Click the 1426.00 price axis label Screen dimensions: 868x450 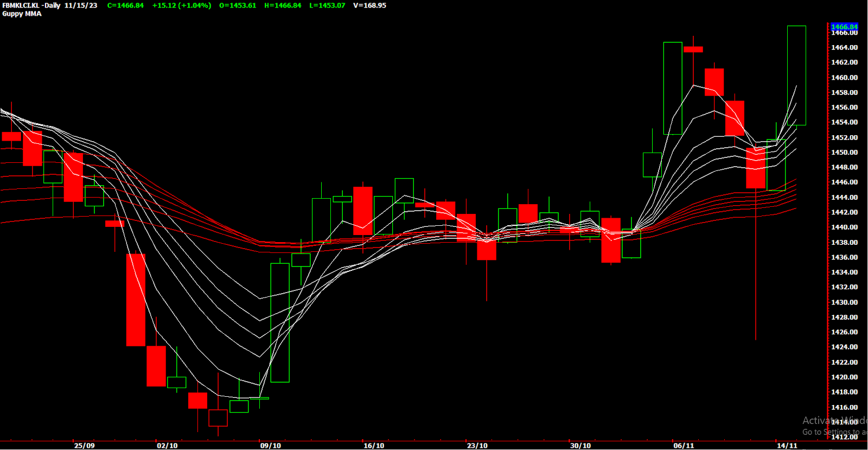coord(845,332)
